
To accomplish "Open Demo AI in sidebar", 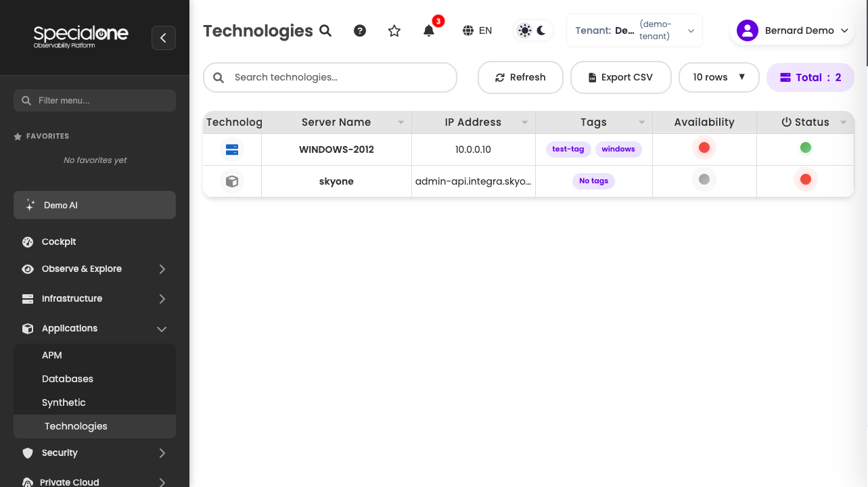I will 95,205.
